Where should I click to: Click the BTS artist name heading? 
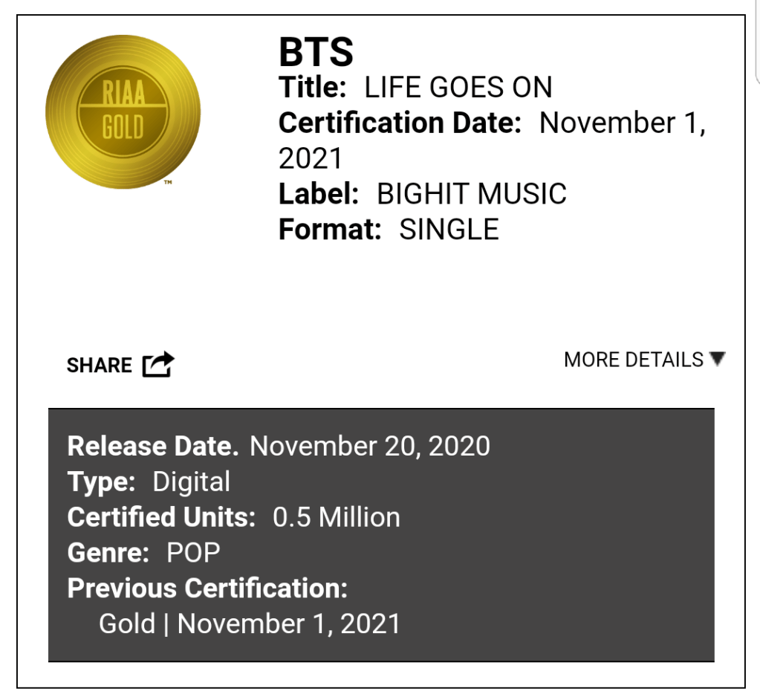coord(316,52)
